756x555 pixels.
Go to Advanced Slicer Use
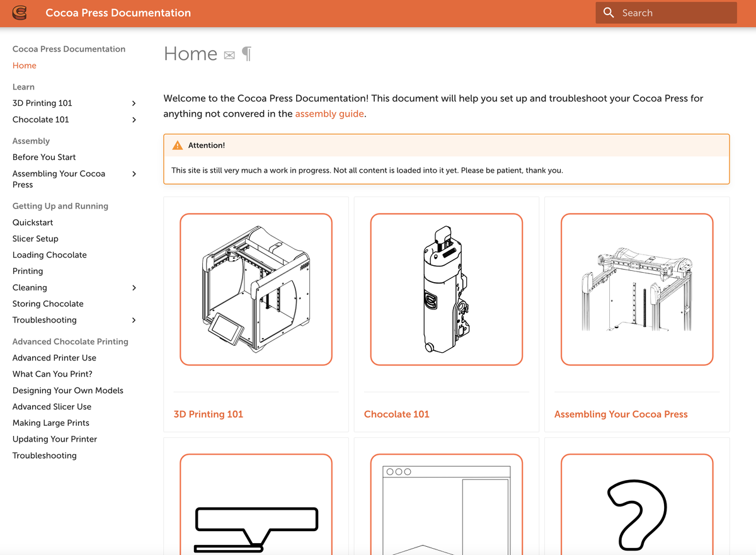[x=52, y=407]
